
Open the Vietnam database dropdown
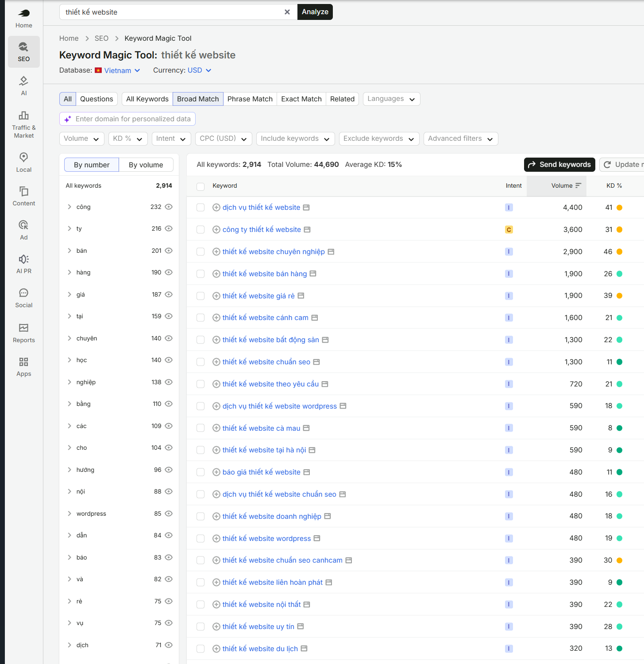122,70
